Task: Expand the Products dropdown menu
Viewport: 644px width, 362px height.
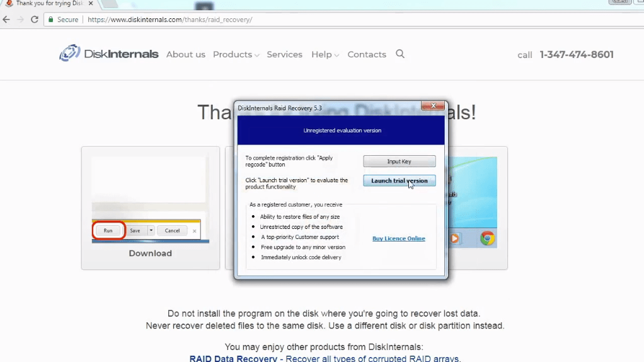Action: 236,55
